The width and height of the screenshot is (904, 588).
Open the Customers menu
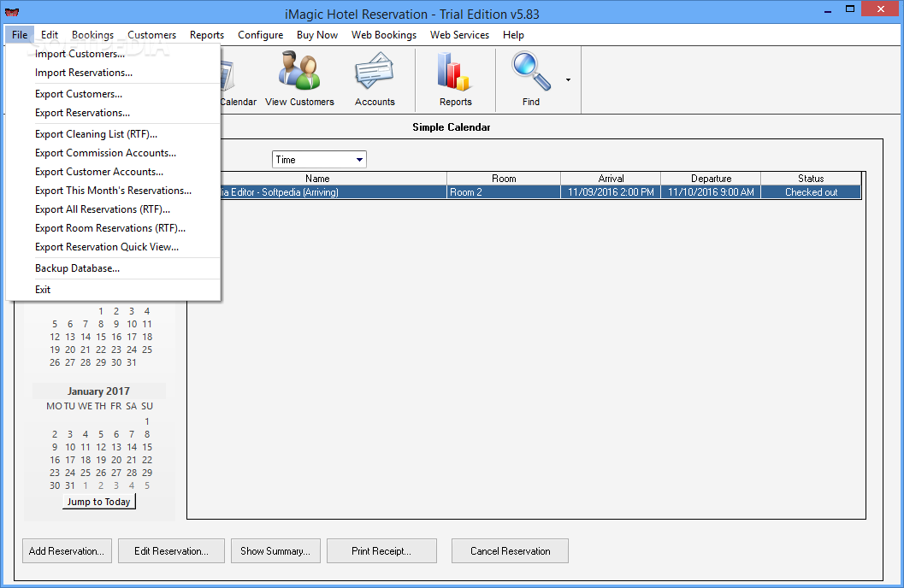151,34
